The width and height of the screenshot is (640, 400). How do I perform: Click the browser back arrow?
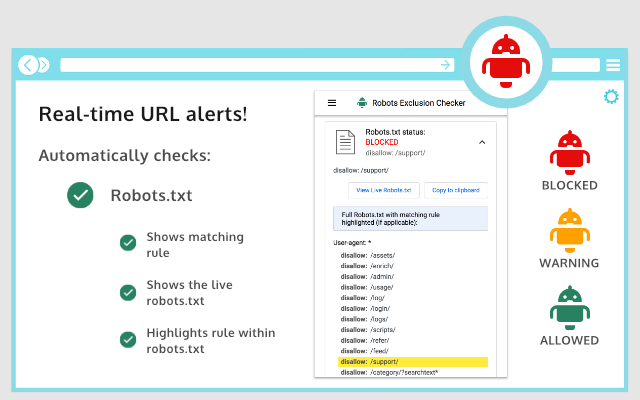point(29,65)
